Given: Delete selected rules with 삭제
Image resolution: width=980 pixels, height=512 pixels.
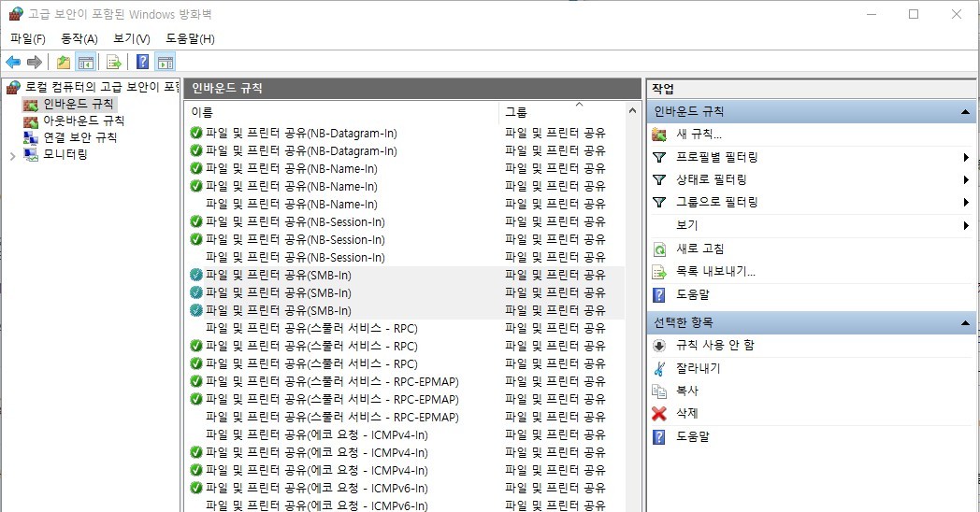Looking at the screenshot, I should pos(687,413).
